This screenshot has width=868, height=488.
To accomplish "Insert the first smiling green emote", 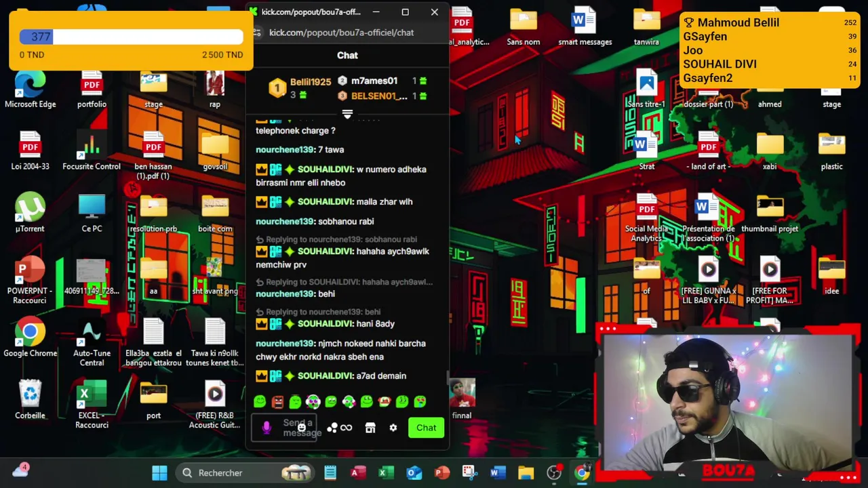I will pos(260,402).
